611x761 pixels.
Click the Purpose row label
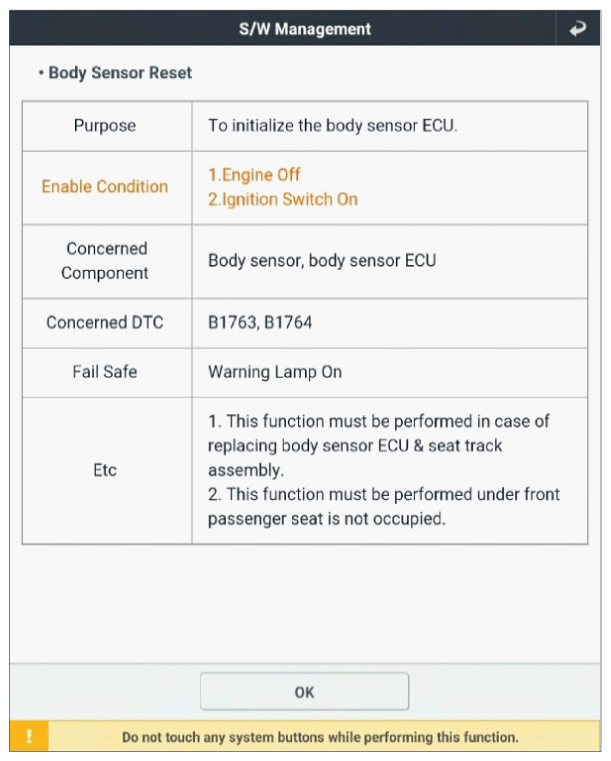(105, 127)
